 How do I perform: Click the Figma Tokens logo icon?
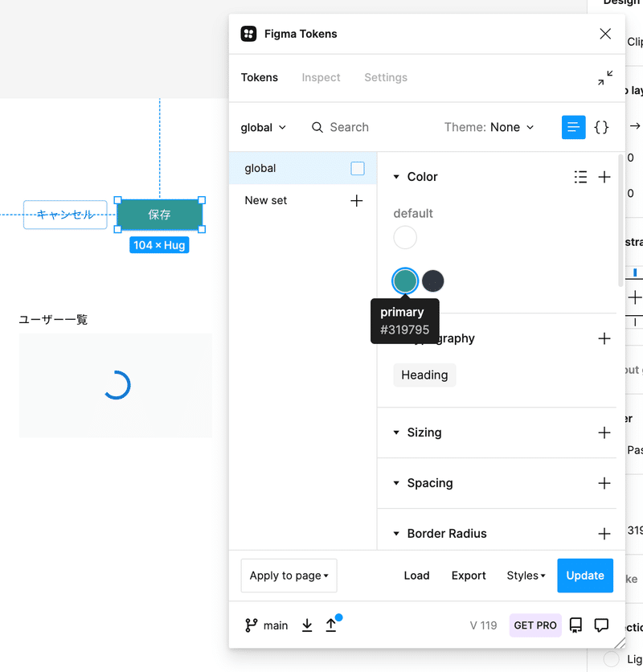(248, 34)
